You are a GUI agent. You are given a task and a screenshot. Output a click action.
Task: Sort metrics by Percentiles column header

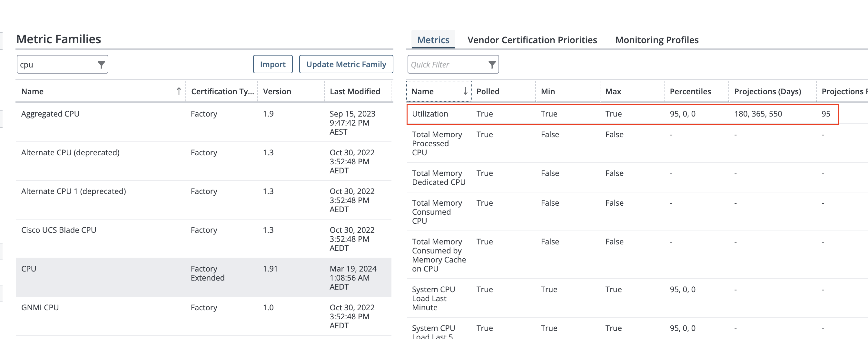pyautogui.click(x=690, y=91)
